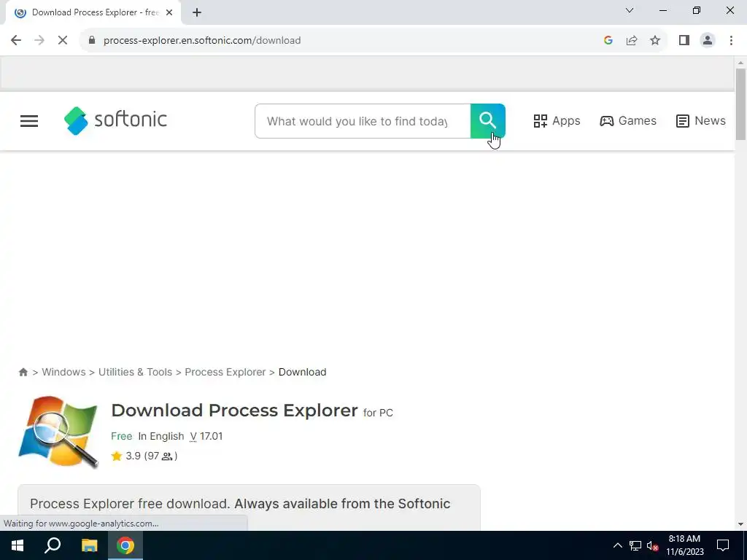Click Chrome icon on taskbar
Viewport: 747px width, 560px height.
125,545
